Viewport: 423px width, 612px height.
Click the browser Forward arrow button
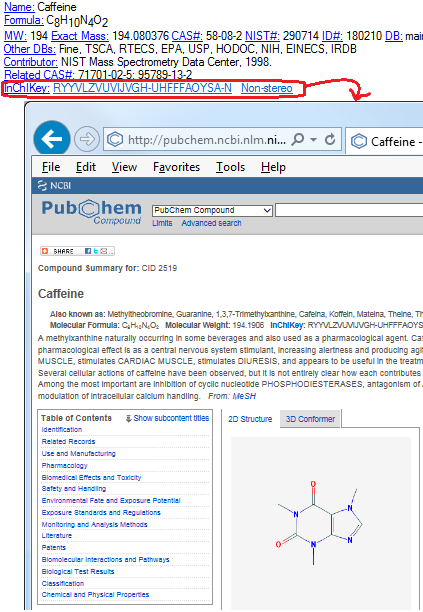pyautogui.click(x=87, y=139)
